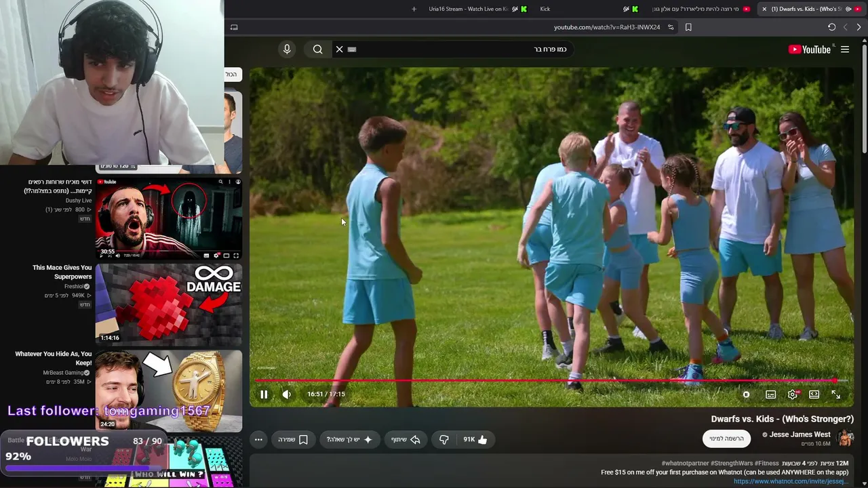Close the Dwarfs vs. Kids tab
Screen dimensions: 868x488
(x=764, y=9)
